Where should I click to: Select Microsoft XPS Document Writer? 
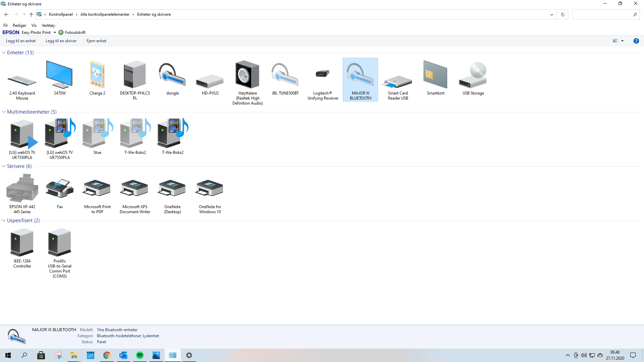(135, 194)
